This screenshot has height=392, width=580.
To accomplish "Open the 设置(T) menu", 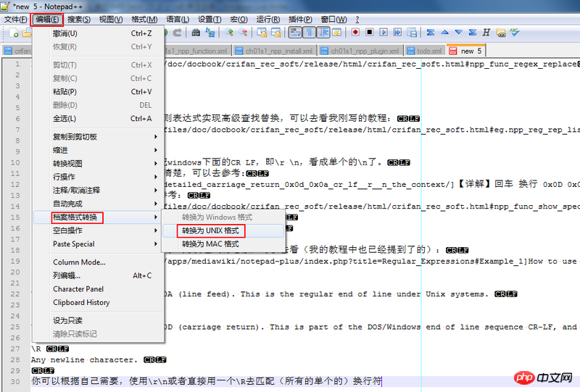I will [210, 20].
